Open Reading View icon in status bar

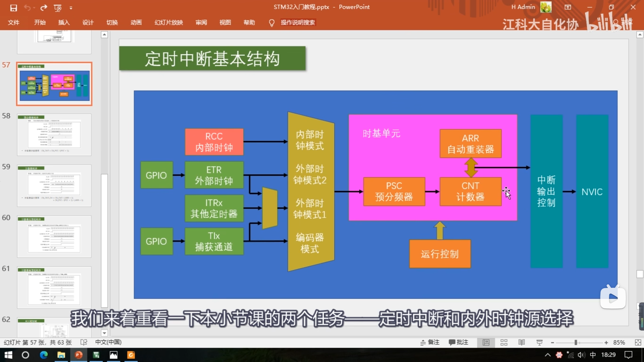pos(521,342)
